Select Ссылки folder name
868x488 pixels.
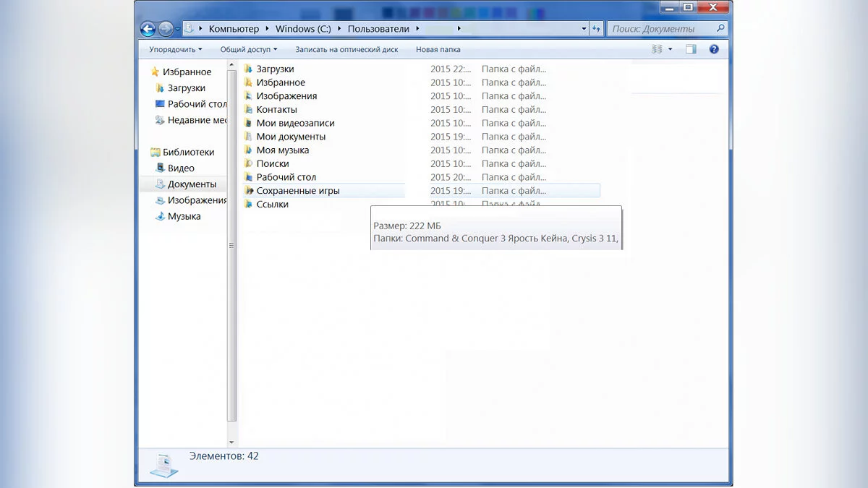click(272, 204)
